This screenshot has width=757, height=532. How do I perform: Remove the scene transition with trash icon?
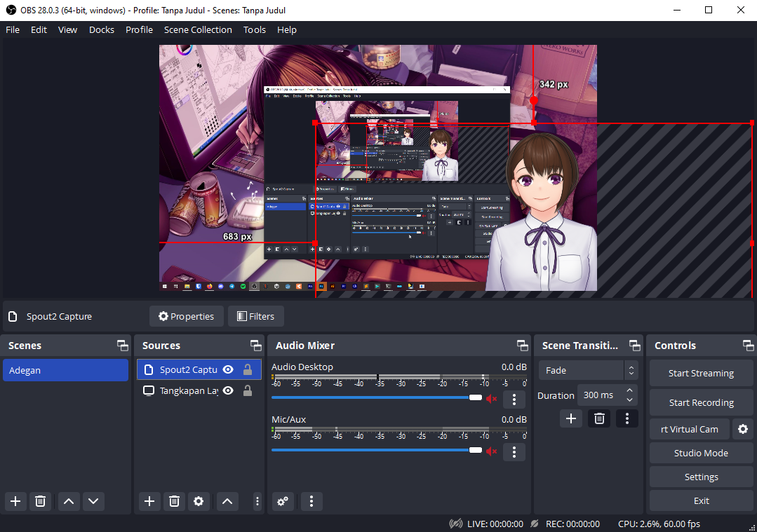[x=599, y=418]
